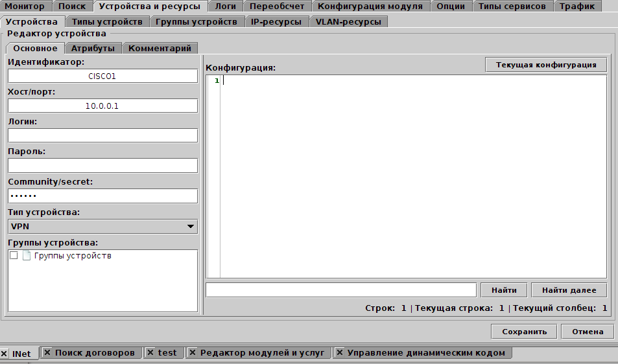
Task: Click the Сохранить button
Action: click(x=524, y=332)
